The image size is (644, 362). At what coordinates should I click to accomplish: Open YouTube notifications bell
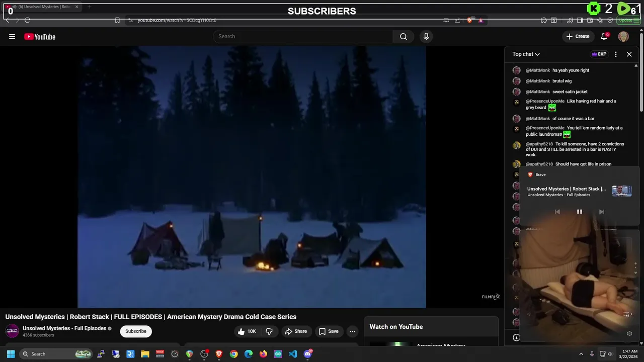click(x=604, y=36)
